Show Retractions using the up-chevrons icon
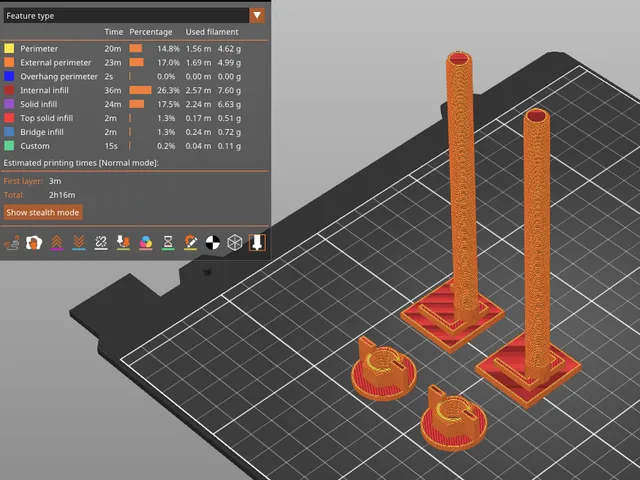The image size is (640, 480). click(x=57, y=243)
